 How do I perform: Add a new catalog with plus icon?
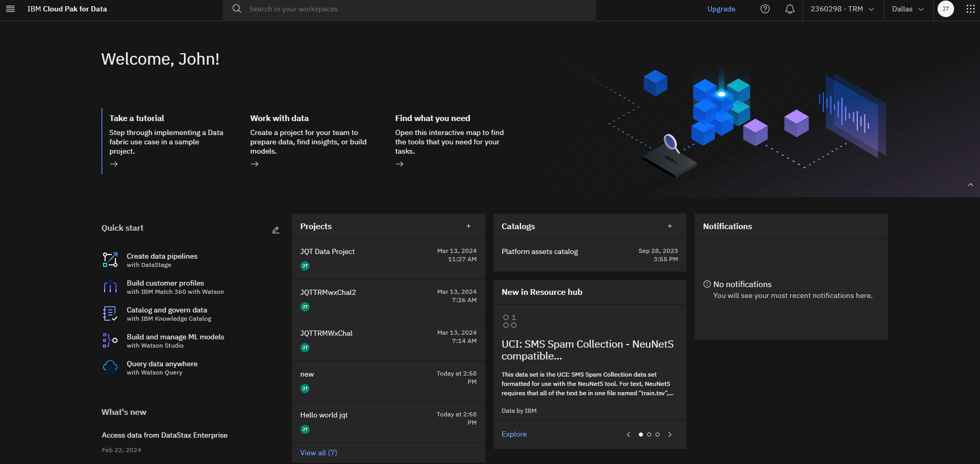pos(669,226)
